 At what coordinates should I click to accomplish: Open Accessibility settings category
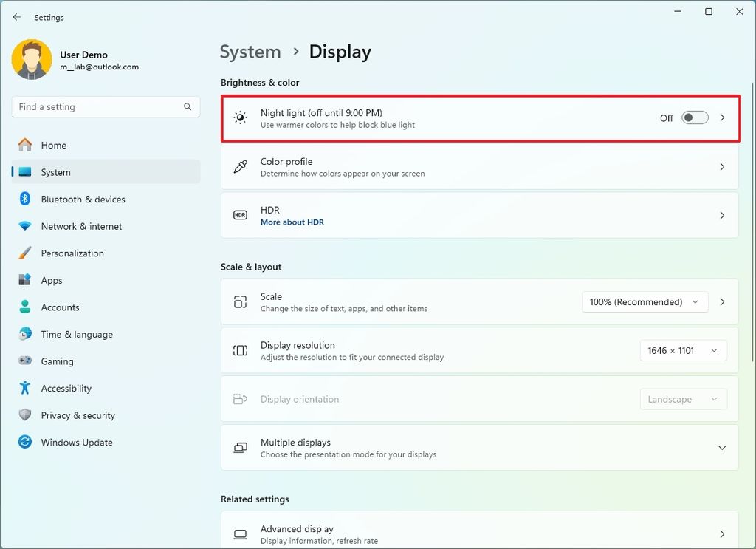pyautogui.click(x=106, y=389)
